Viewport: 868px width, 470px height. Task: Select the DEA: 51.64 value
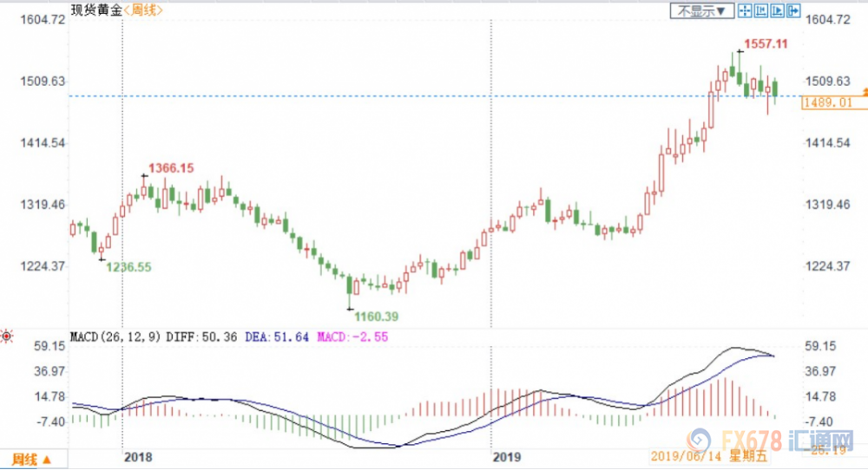276,336
